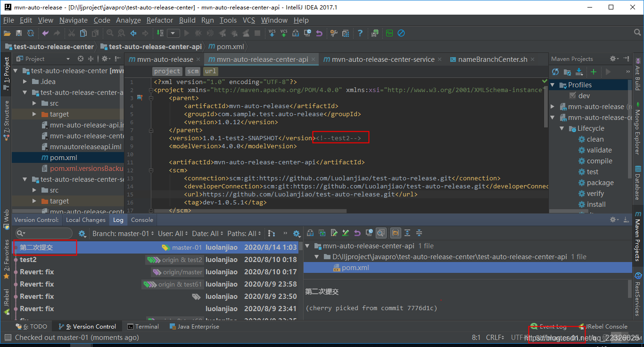
Task: Open the Branch: master-01 filter
Action: pyautogui.click(x=123, y=234)
